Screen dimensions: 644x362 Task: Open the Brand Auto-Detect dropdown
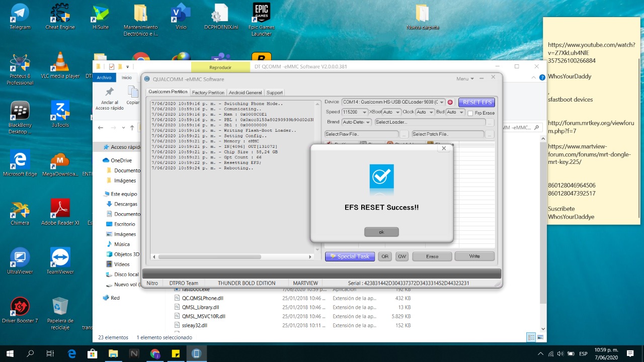pyautogui.click(x=356, y=122)
